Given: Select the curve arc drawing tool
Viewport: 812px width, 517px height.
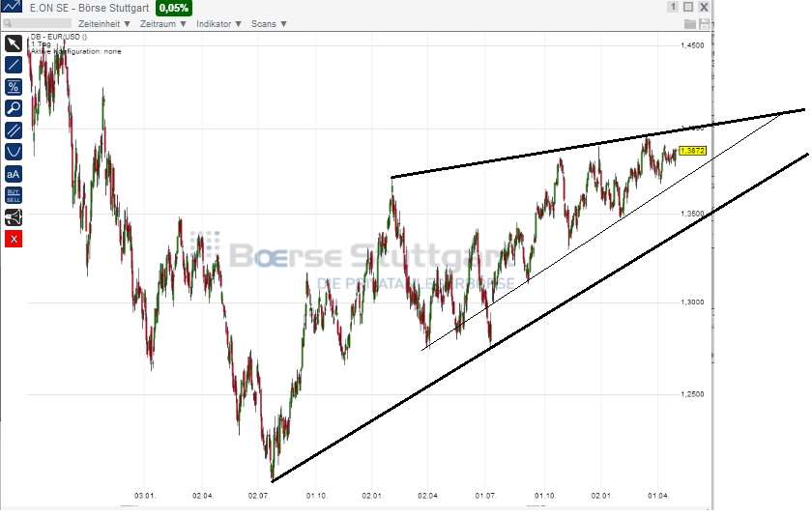Looking at the screenshot, I should (14, 152).
